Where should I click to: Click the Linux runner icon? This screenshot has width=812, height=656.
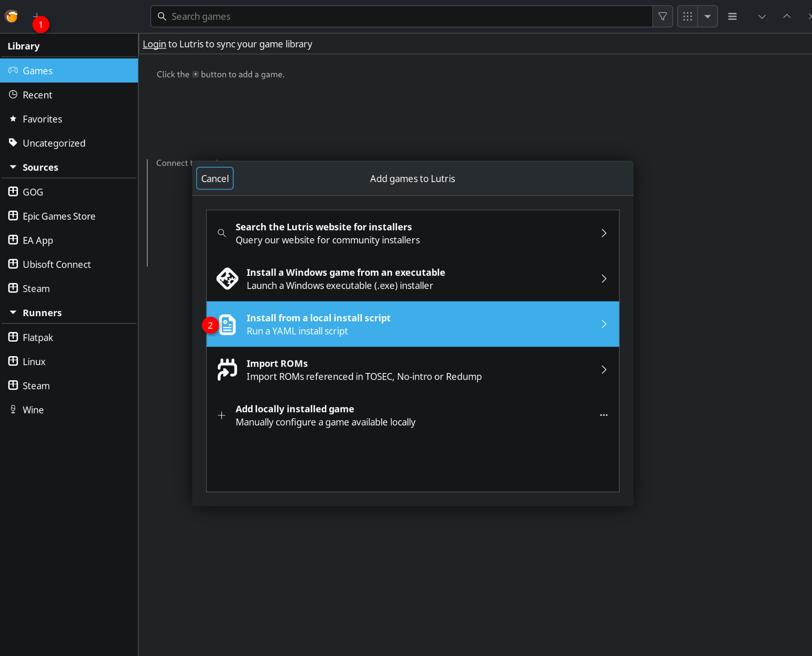click(13, 361)
